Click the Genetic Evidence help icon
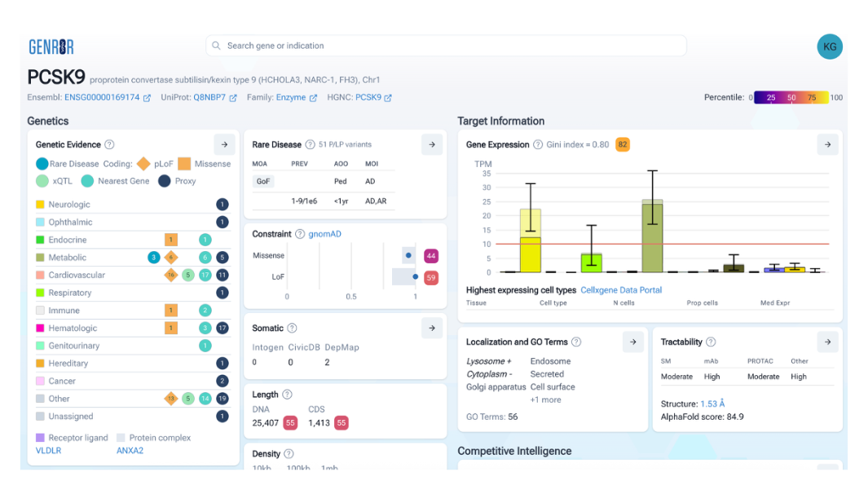The image size is (868, 503). coord(109,145)
